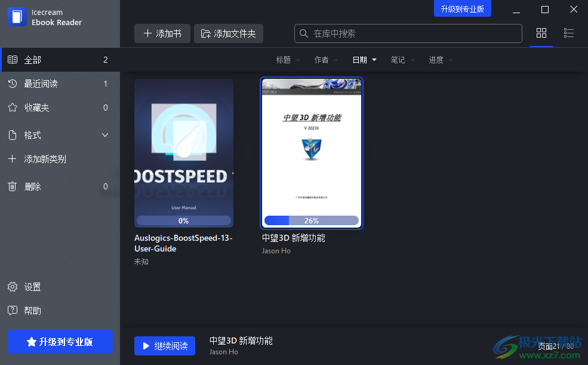Toggle the 日期 sort order arrow
The image size is (588, 365).
[374, 60]
